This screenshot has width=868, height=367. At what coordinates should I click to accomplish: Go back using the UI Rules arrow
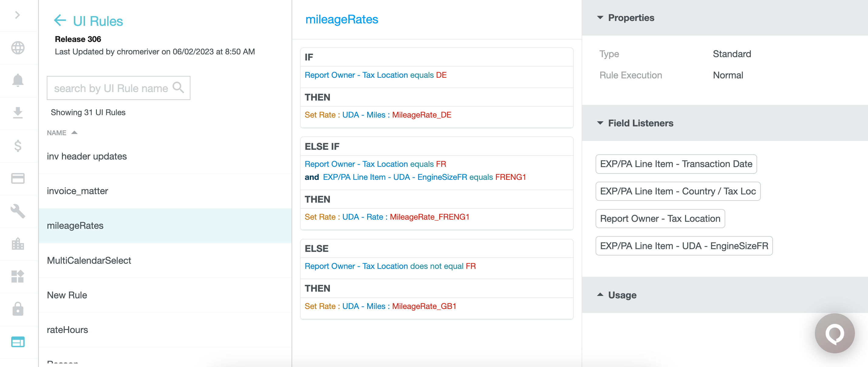click(x=60, y=21)
